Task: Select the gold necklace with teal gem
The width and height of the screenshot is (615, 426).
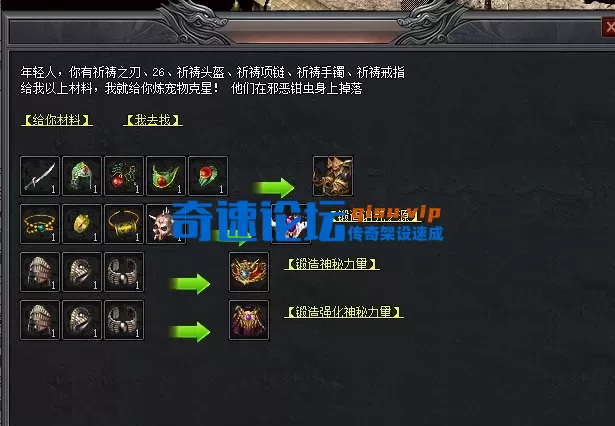Action: (x=40, y=224)
